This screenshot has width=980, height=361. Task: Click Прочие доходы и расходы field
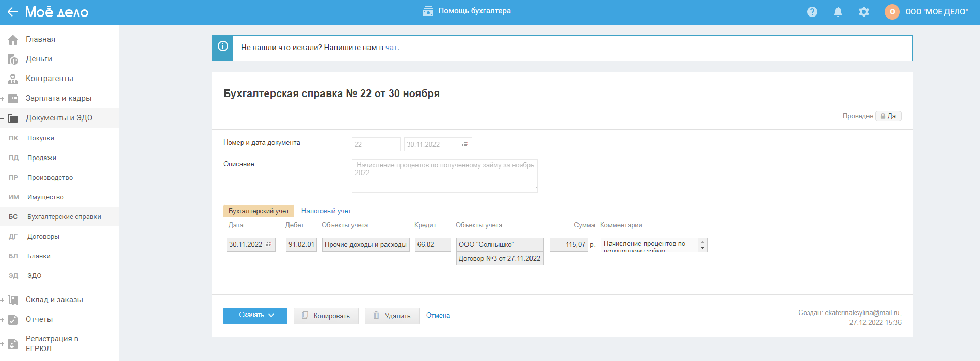pos(366,244)
